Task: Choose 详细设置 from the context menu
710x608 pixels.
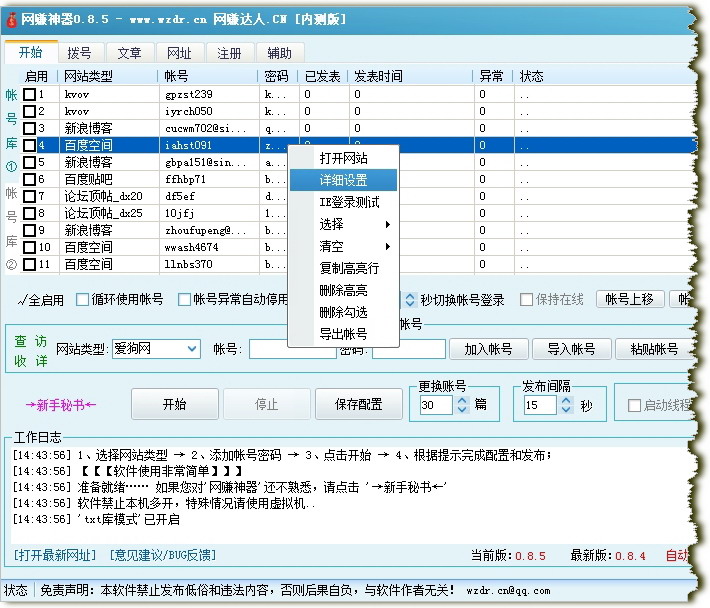Action: 343,180
